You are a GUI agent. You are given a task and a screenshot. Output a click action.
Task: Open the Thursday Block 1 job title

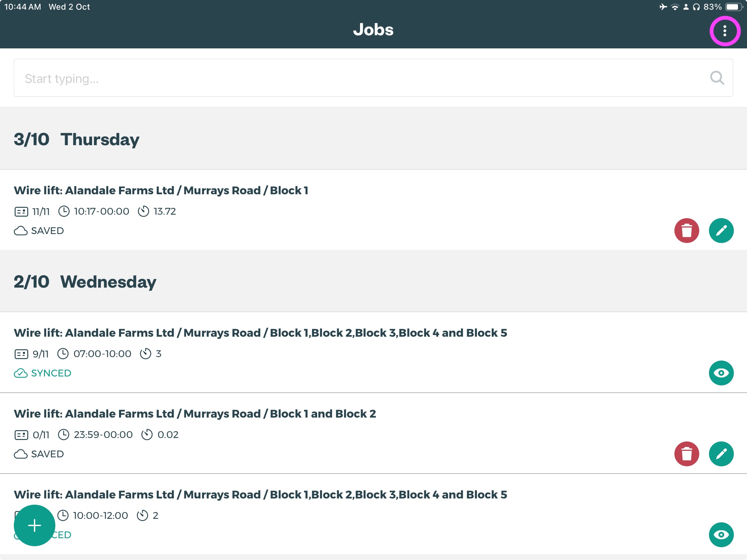pos(161,190)
